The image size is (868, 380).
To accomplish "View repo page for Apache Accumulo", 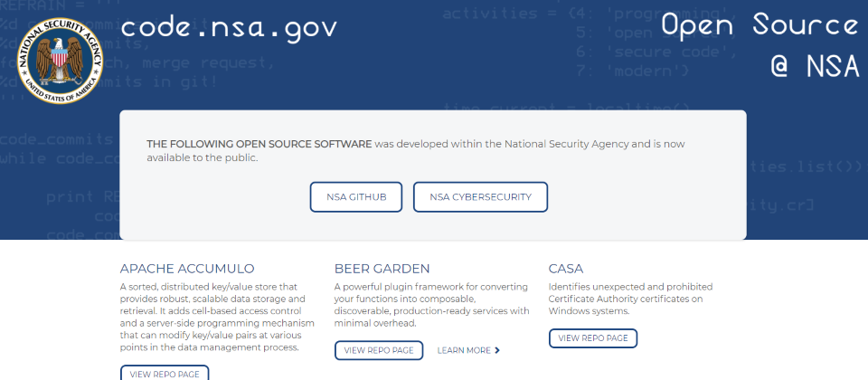I will pyautogui.click(x=165, y=373).
